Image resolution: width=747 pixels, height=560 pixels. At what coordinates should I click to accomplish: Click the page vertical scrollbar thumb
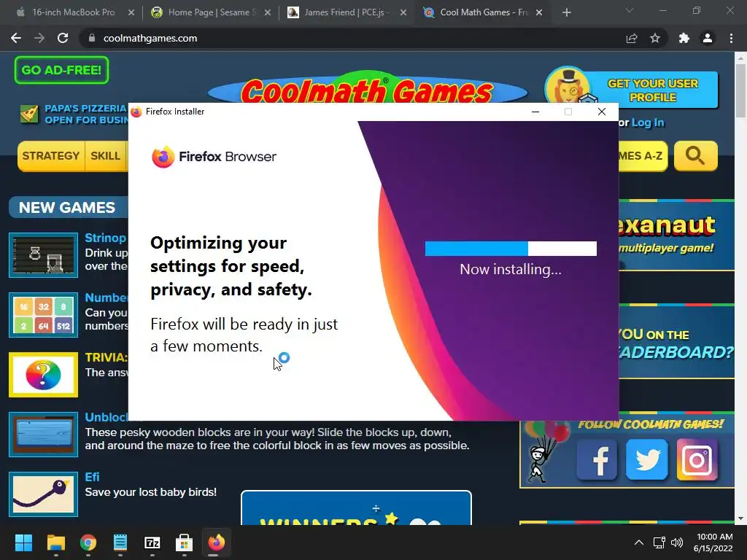740,90
